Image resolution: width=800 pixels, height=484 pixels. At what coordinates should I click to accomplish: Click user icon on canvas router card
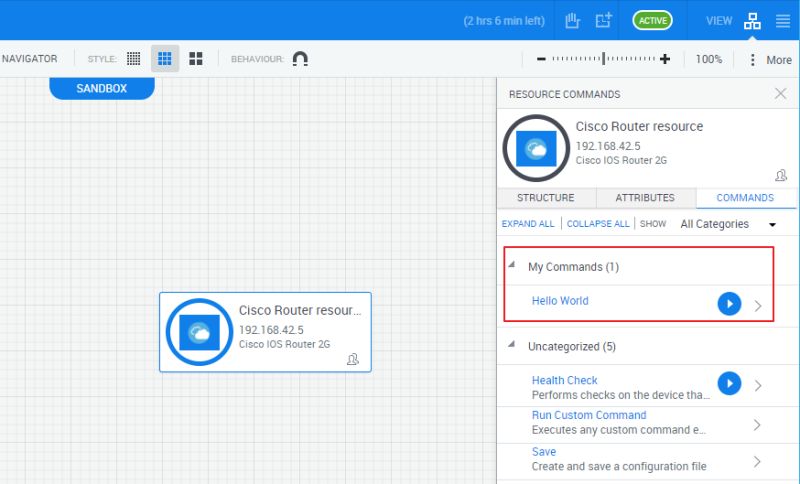click(x=353, y=360)
